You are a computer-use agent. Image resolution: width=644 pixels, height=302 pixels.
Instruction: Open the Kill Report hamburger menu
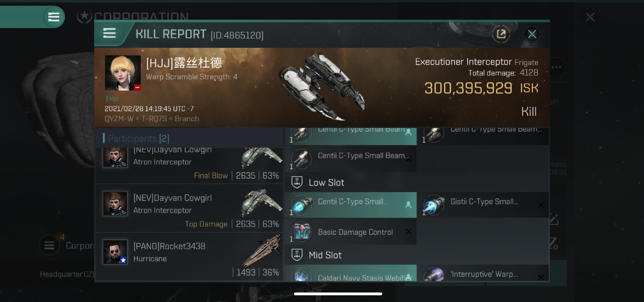[109, 33]
